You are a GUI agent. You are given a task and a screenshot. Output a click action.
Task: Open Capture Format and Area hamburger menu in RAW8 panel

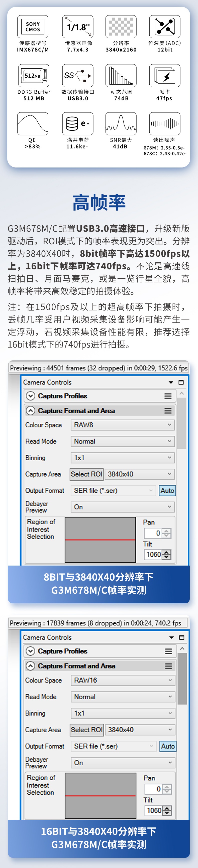point(168,411)
